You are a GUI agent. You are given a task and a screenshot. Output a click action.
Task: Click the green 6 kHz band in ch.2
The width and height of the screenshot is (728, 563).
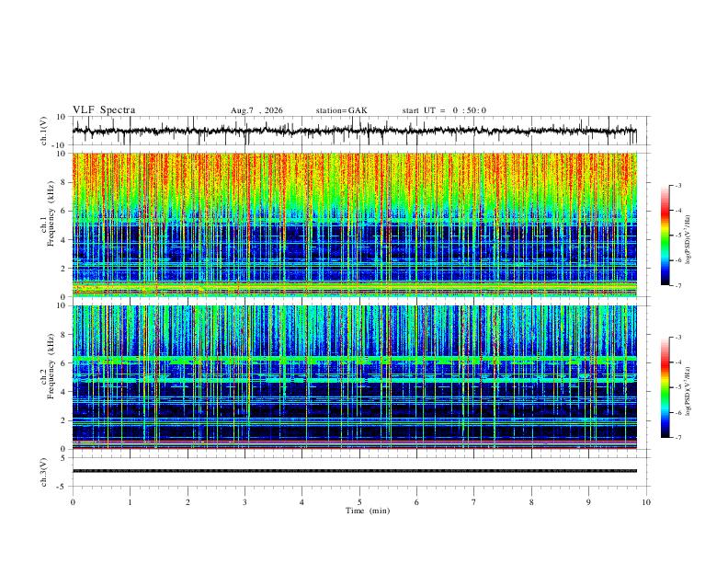point(354,360)
